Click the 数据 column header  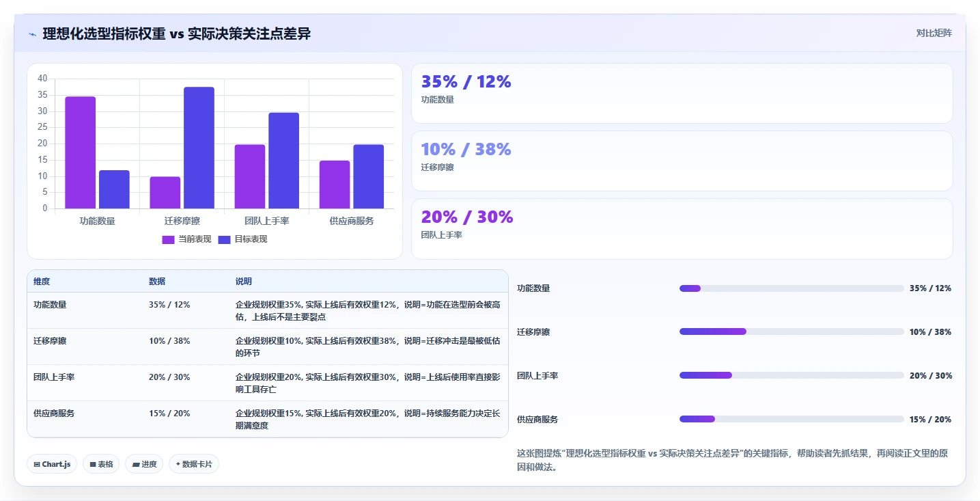point(157,282)
